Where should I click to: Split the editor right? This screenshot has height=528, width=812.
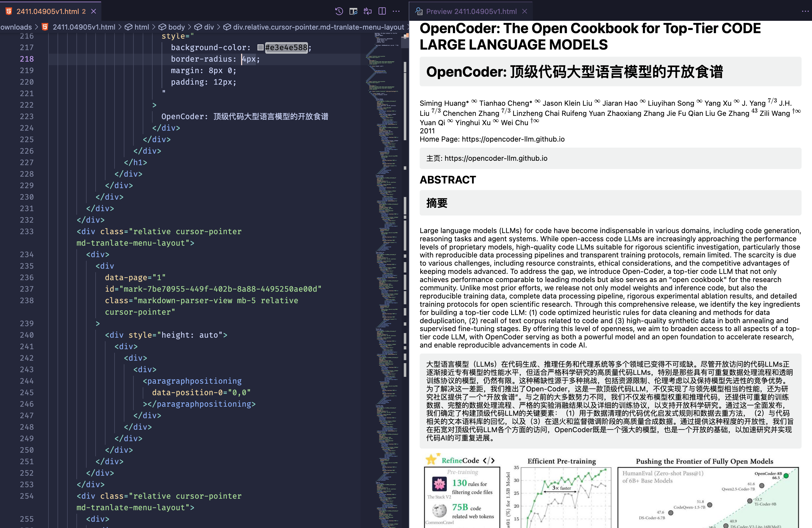(382, 11)
